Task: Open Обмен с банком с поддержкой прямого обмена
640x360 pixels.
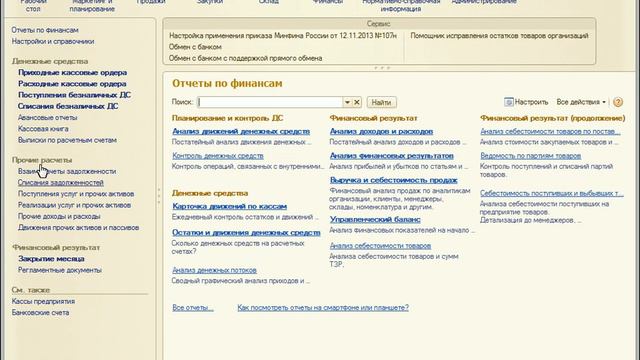Action: pyautogui.click(x=246, y=58)
